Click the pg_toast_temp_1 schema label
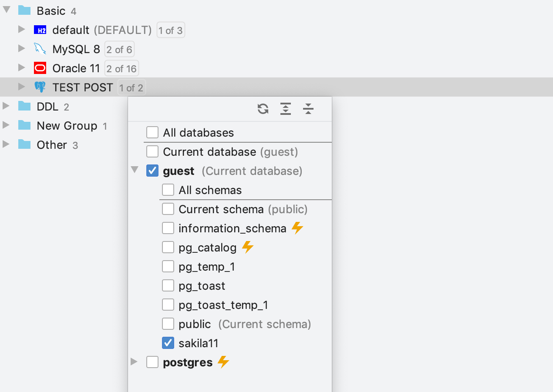The height and width of the screenshot is (392, 553). pyautogui.click(x=223, y=305)
